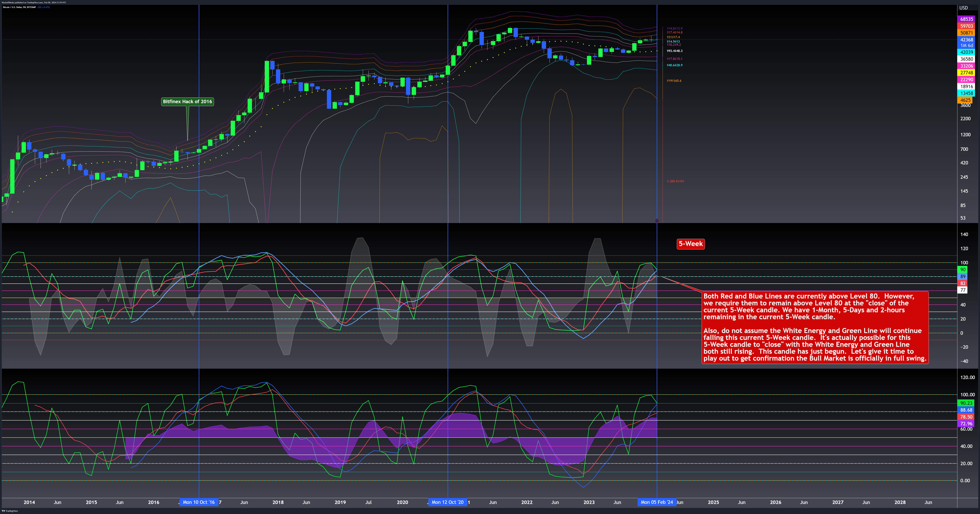Click the 'Mon 12 Oct '20' date marker
Screen dimensions: 980x514
tap(448, 502)
